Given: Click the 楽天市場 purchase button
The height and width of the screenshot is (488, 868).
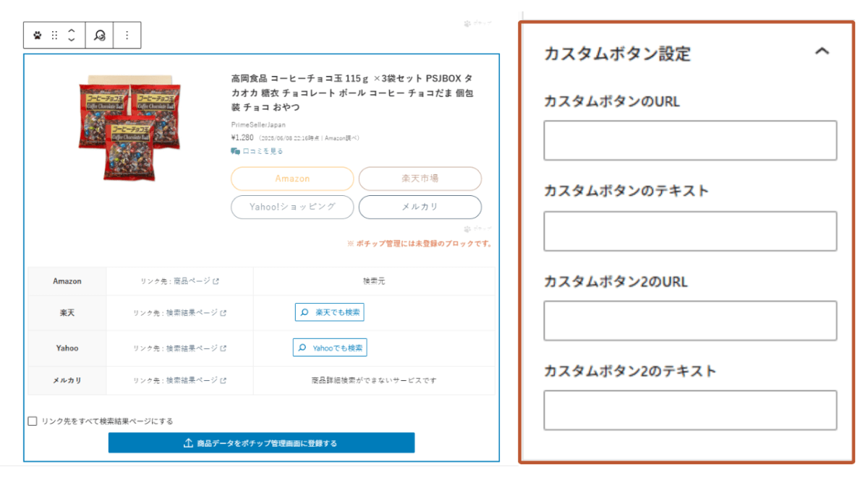Looking at the screenshot, I should (x=420, y=179).
